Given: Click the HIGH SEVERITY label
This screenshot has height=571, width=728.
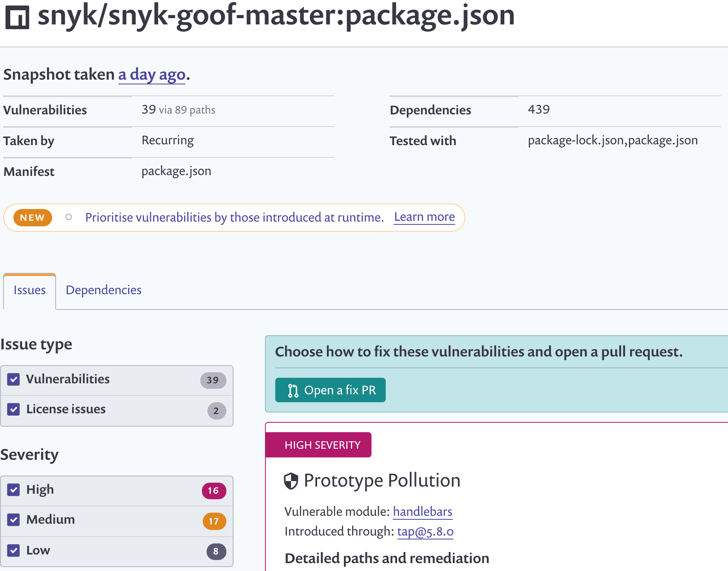Looking at the screenshot, I should pos(319,445).
